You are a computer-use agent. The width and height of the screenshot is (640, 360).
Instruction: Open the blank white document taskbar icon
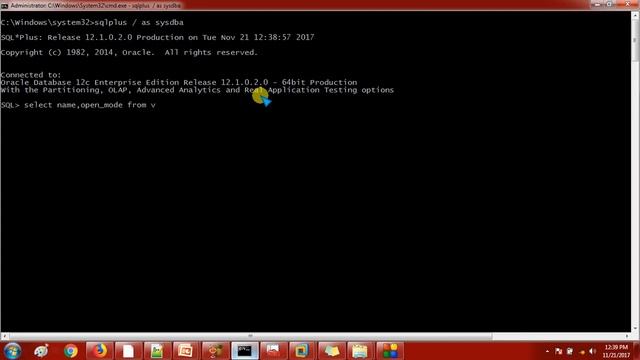point(128,351)
